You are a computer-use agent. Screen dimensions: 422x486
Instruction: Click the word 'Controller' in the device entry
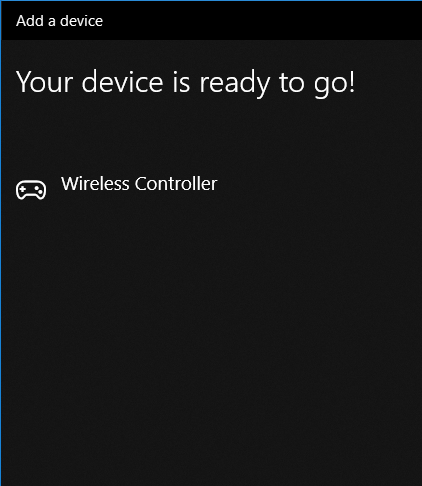tap(176, 184)
